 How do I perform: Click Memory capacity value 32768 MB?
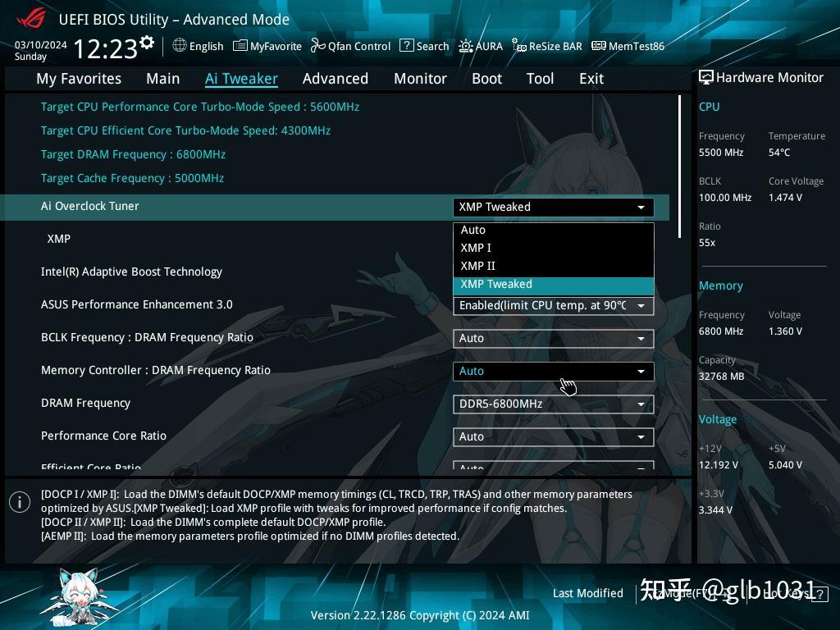pos(721,377)
